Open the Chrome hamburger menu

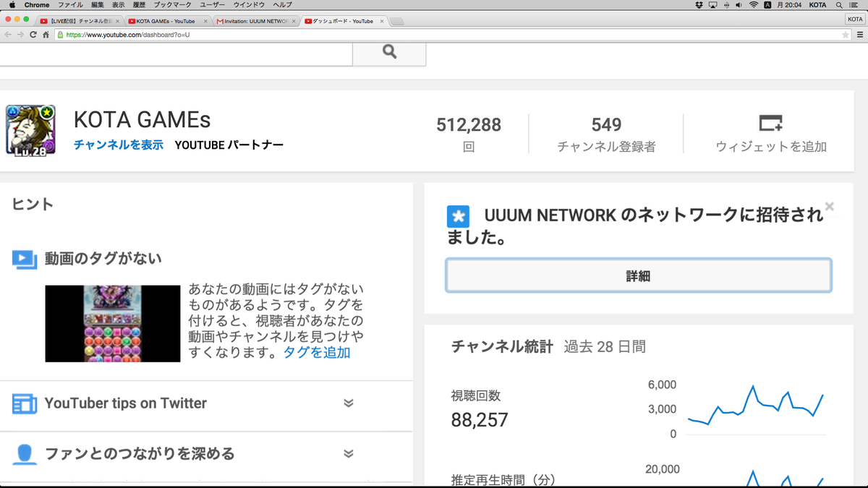point(859,34)
